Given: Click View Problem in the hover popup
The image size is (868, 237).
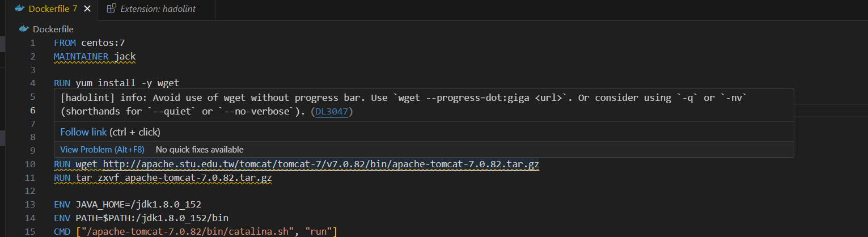Looking at the screenshot, I should coord(102,150).
